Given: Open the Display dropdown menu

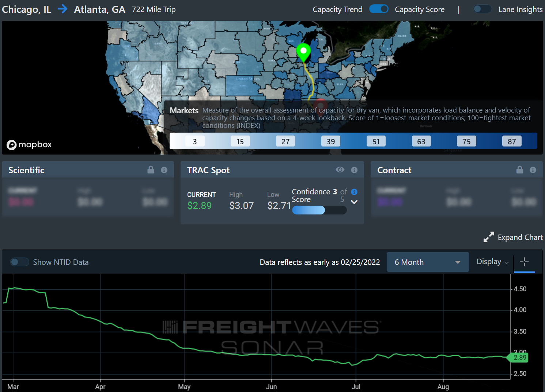Looking at the screenshot, I should coord(492,262).
